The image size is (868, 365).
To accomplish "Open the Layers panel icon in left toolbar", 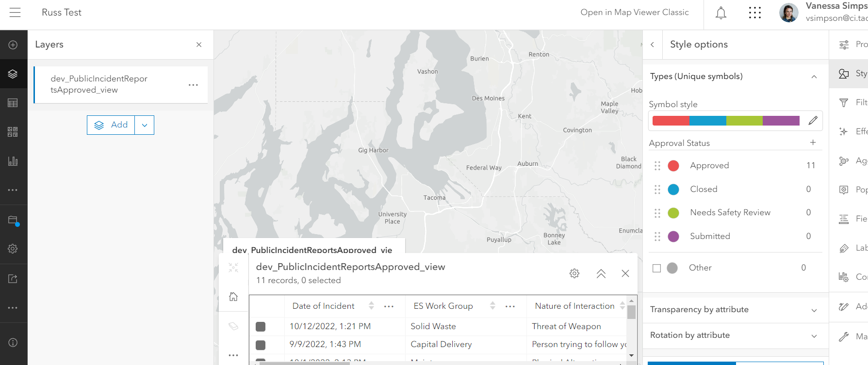I will [x=13, y=74].
